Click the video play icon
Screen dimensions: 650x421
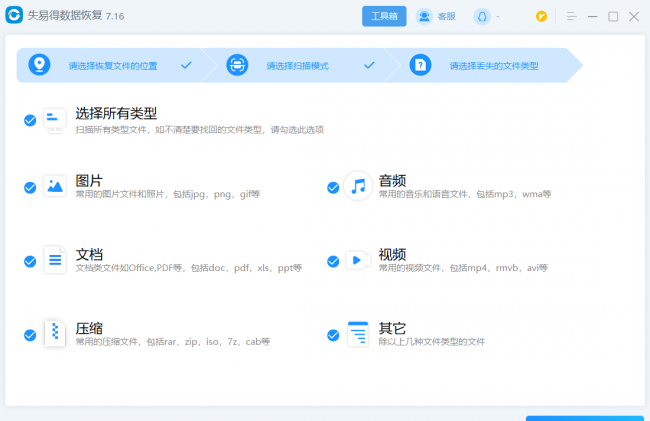358,260
